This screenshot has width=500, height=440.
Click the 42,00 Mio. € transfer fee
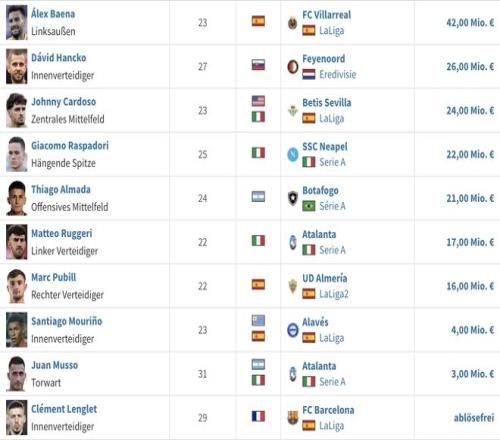tap(470, 23)
